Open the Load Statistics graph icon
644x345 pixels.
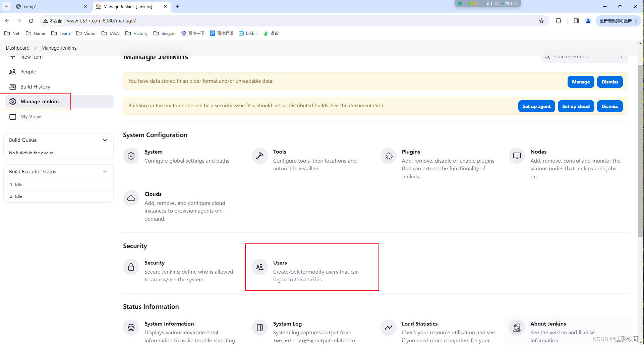click(389, 328)
